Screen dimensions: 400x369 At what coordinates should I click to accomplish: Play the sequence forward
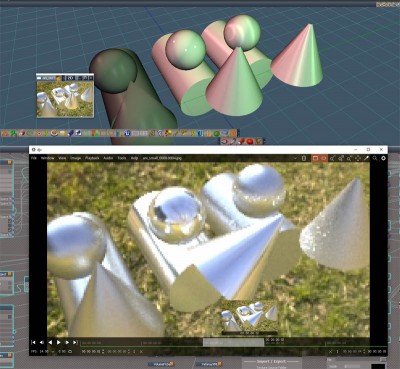(x=59, y=342)
